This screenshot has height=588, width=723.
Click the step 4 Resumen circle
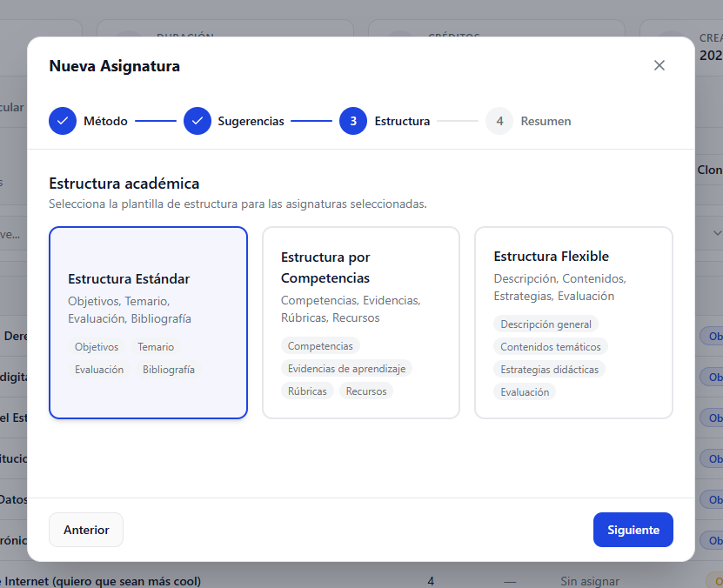pyautogui.click(x=499, y=121)
